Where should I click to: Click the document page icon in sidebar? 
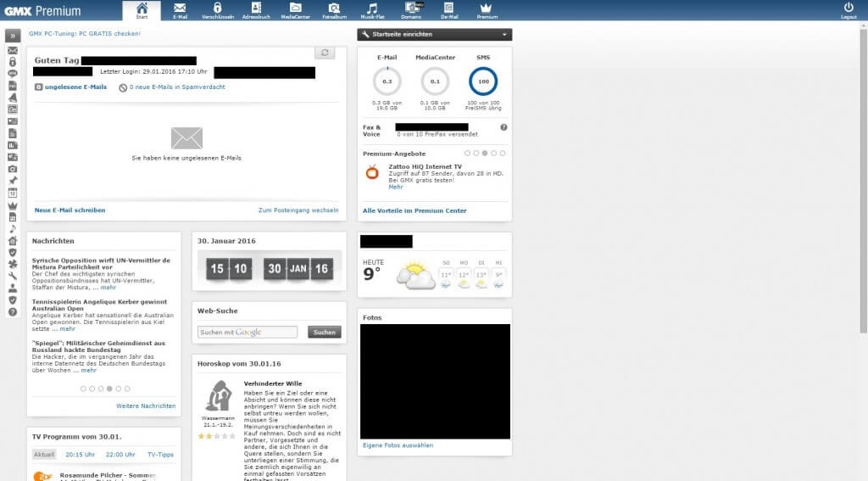tap(12, 133)
